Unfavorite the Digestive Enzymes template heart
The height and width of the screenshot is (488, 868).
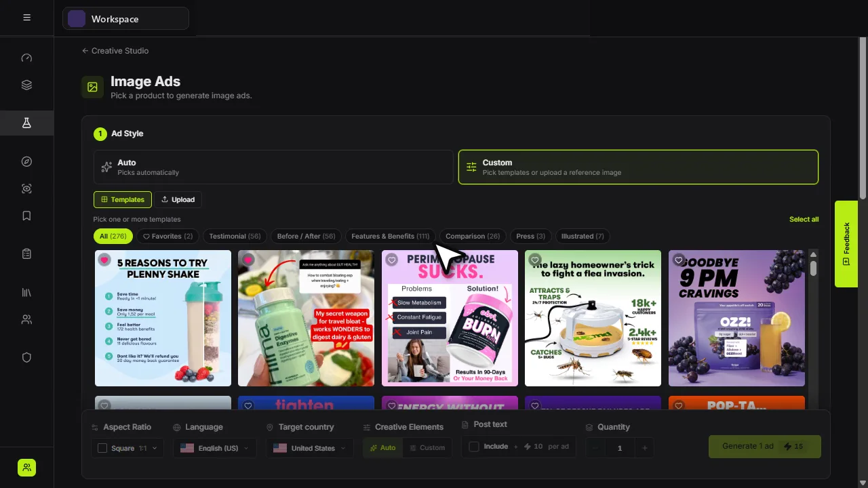248,260
